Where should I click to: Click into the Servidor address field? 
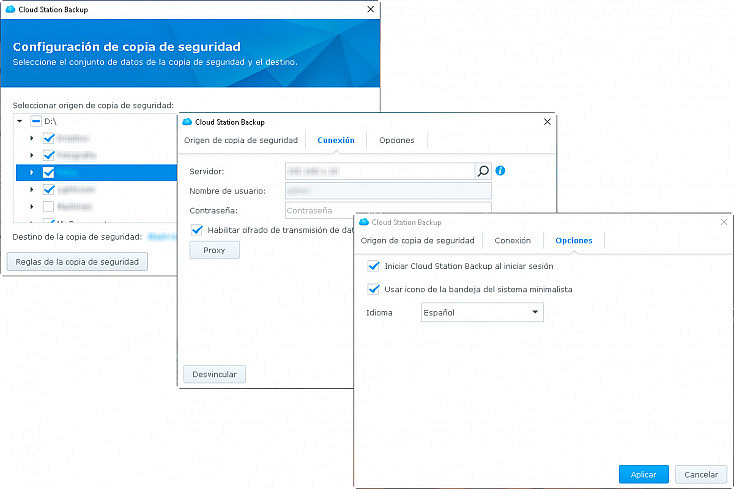click(x=380, y=171)
